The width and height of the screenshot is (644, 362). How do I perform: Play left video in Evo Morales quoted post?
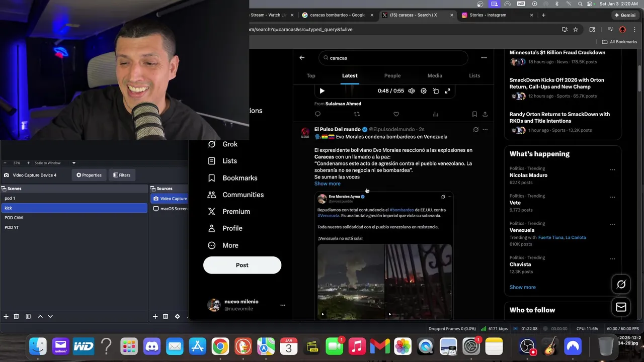pyautogui.click(x=323, y=315)
